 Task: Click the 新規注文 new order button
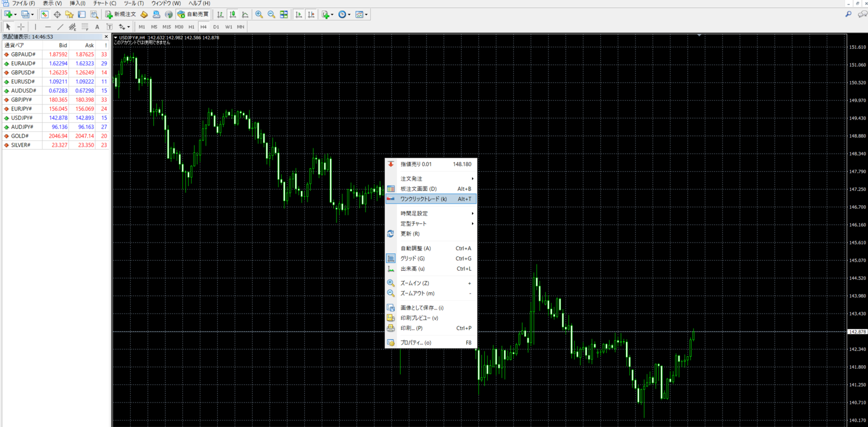point(121,15)
